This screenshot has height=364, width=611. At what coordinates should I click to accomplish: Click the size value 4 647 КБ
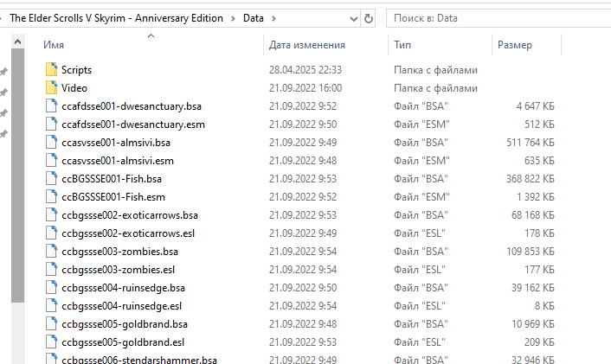pyautogui.click(x=536, y=105)
